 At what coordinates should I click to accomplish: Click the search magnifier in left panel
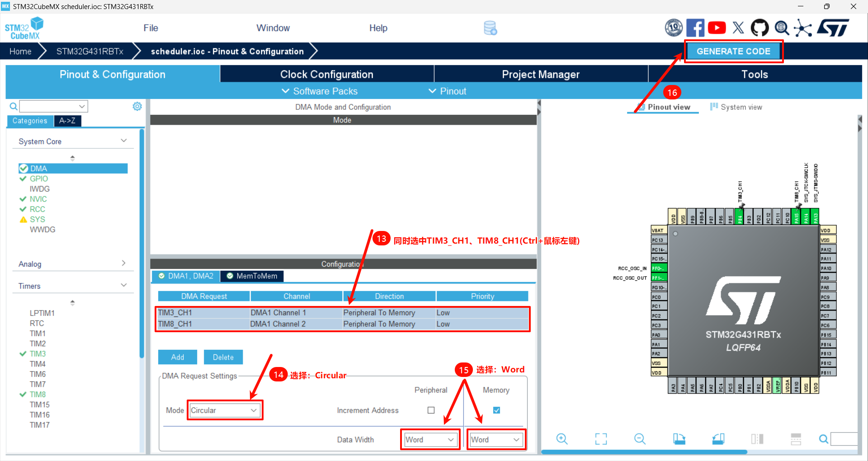[x=14, y=106]
